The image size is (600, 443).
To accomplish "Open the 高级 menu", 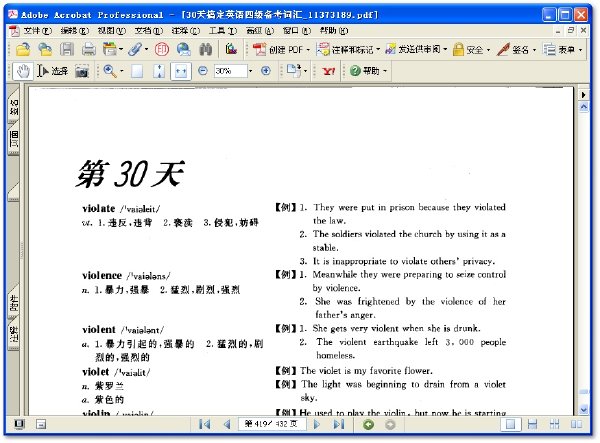I will point(260,31).
